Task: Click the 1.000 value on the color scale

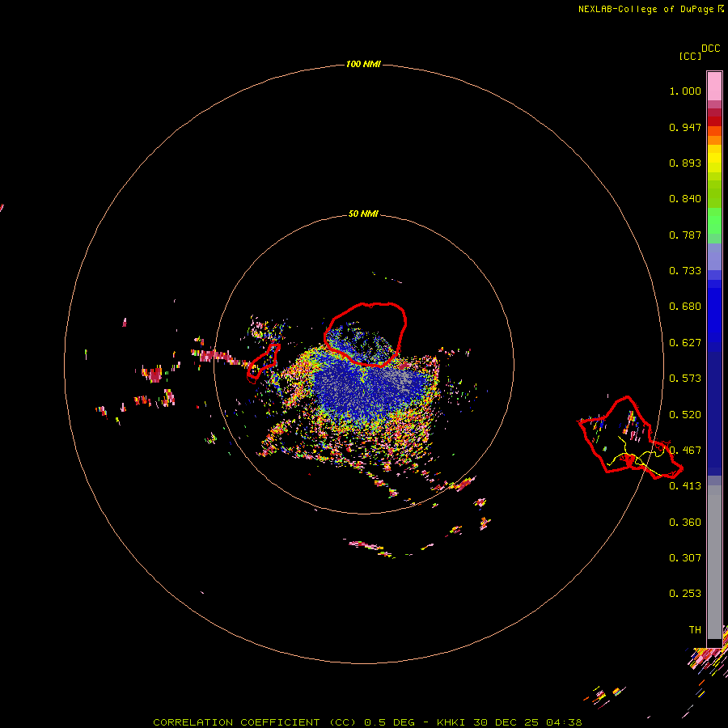Action: click(x=685, y=91)
